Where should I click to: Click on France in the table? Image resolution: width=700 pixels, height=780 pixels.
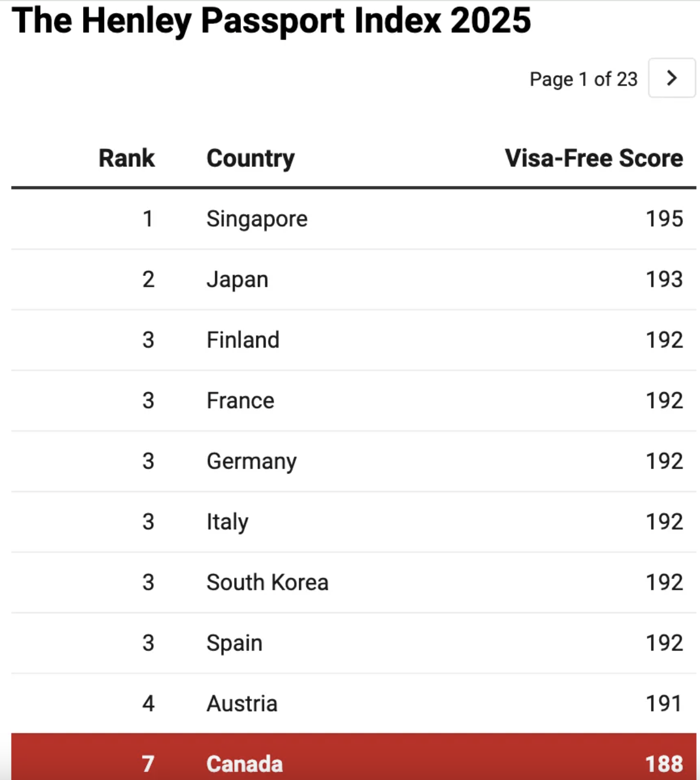[x=240, y=401]
